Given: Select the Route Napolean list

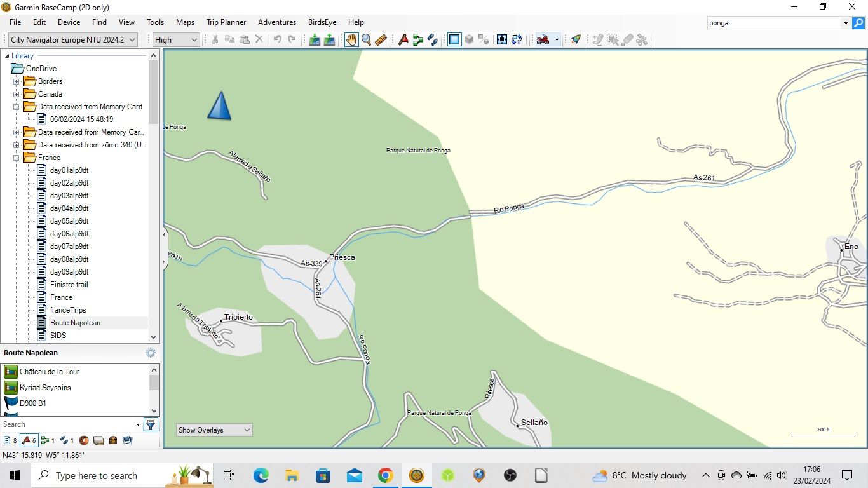Looking at the screenshot, I should (75, 323).
